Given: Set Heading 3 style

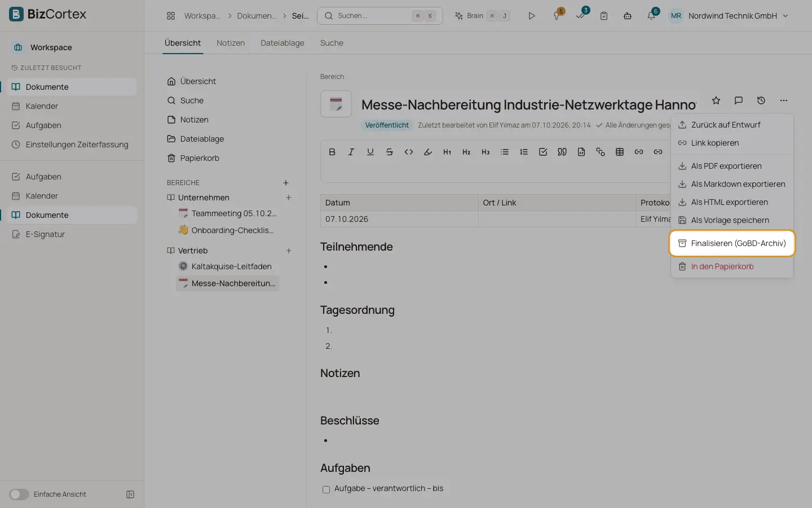Looking at the screenshot, I should pyautogui.click(x=486, y=152).
